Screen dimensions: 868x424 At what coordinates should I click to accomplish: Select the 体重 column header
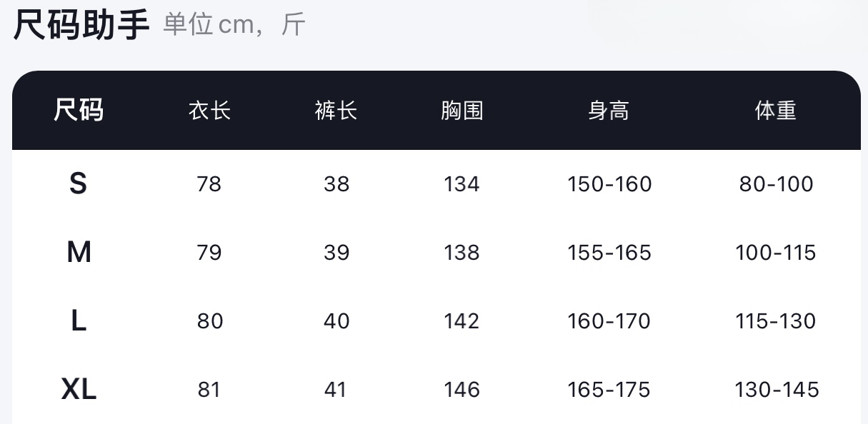(776, 110)
